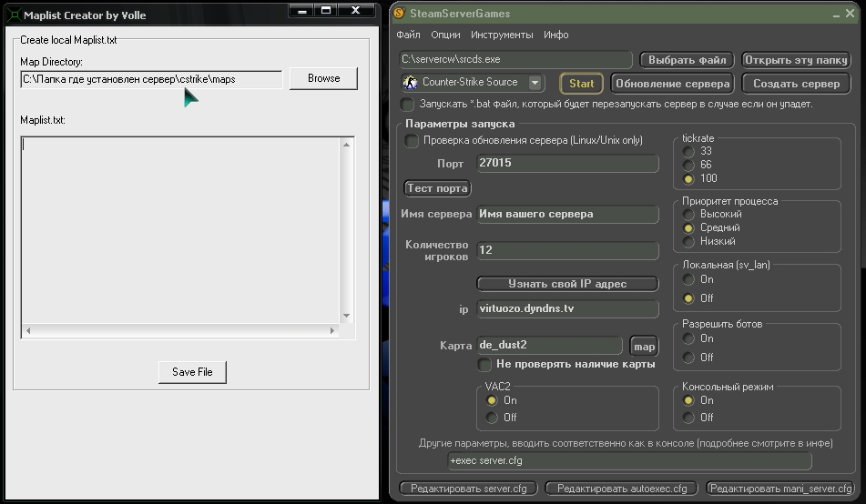Click Редактировать server.cfg button
This screenshot has height=504, width=866.
point(468,489)
